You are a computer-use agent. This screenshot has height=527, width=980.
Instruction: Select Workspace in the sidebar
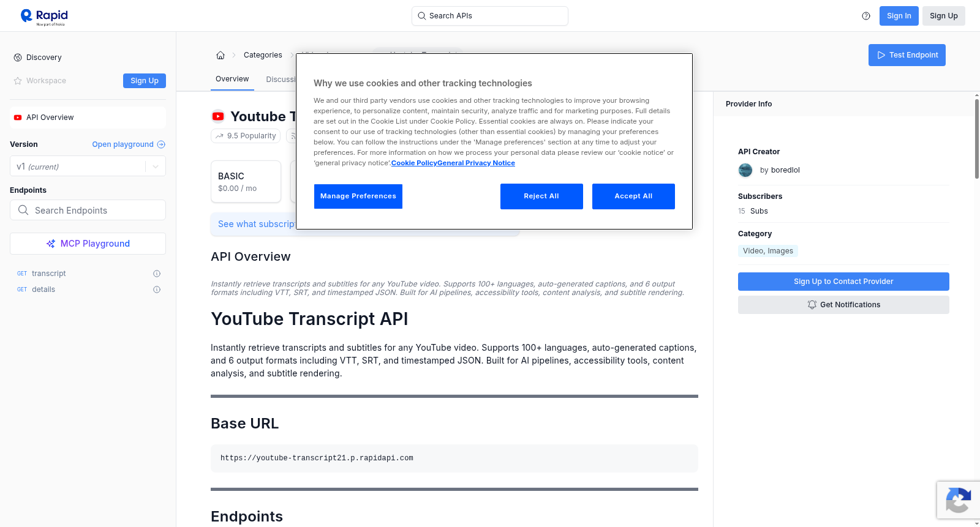coord(46,81)
